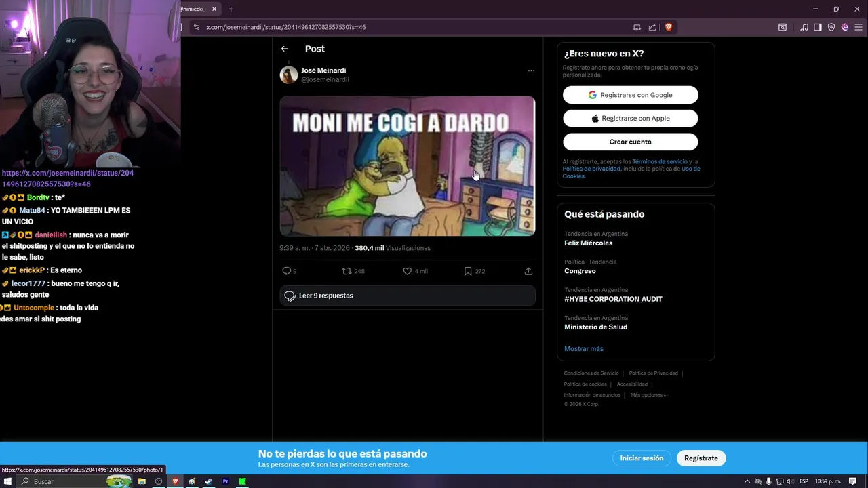Bookmark the post showing 272 saves

pyautogui.click(x=468, y=271)
